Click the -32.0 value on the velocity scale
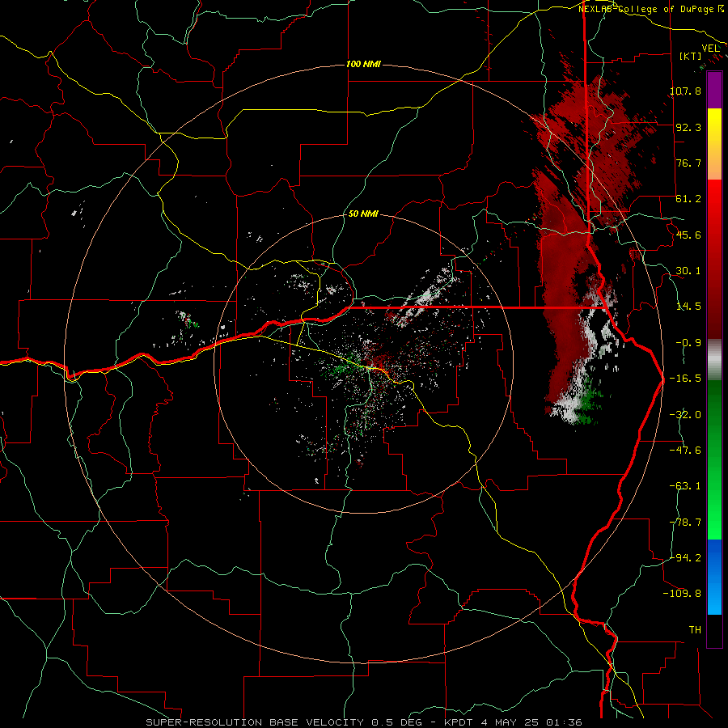 point(686,415)
